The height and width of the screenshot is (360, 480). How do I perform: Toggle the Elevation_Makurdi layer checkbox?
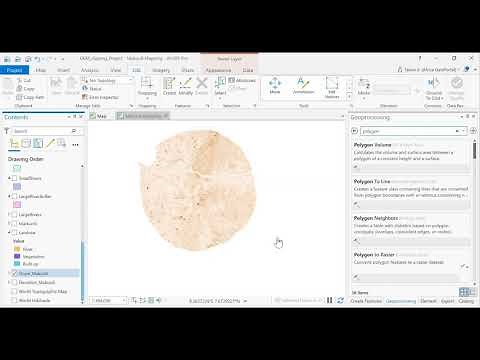click(x=14, y=282)
